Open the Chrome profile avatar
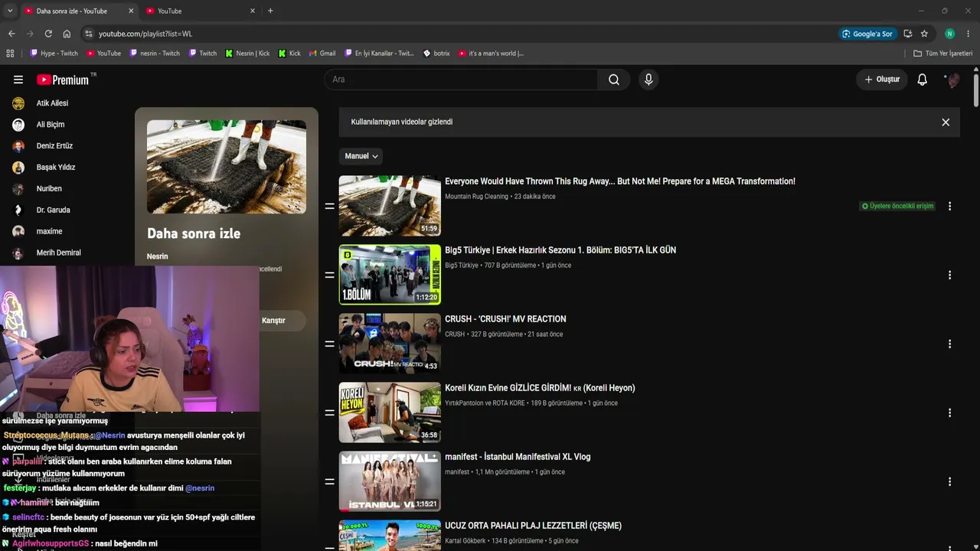The height and width of the screenshot is (551, 980). pos(949,34)
